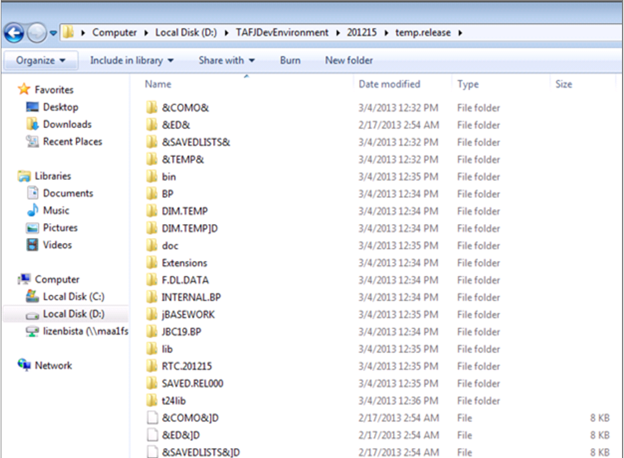
Task: Sort by the Date modified column header
Action: [389, 85]
